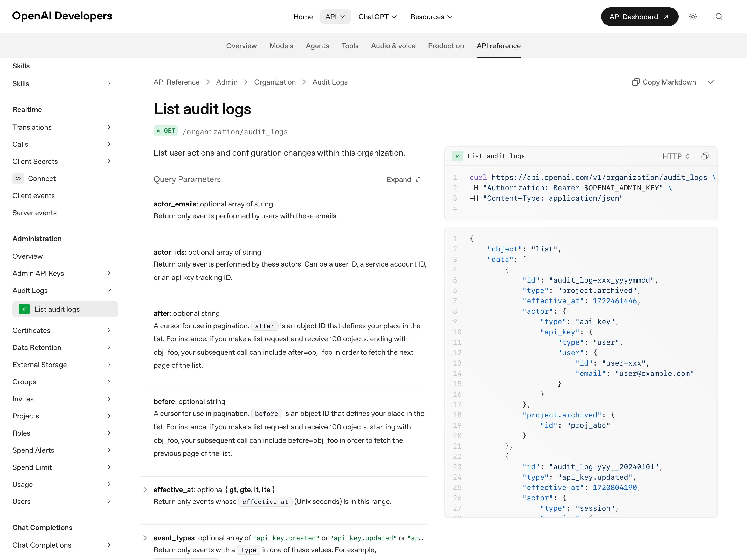Image resolution: width=747 pixels, height=560 pixels.
Task: Copy the curl request code snippet
Action: [x=705, y=156]
